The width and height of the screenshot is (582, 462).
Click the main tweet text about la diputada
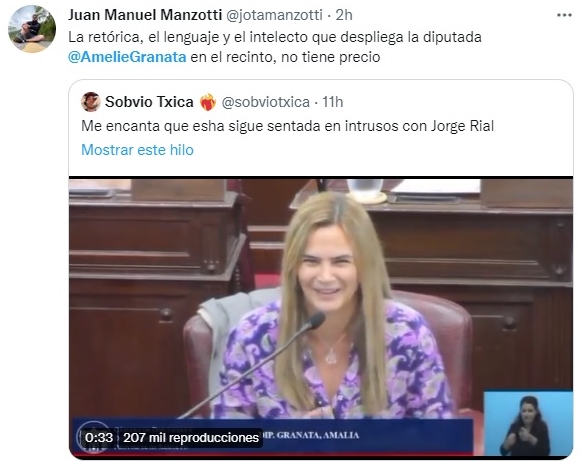275,47
